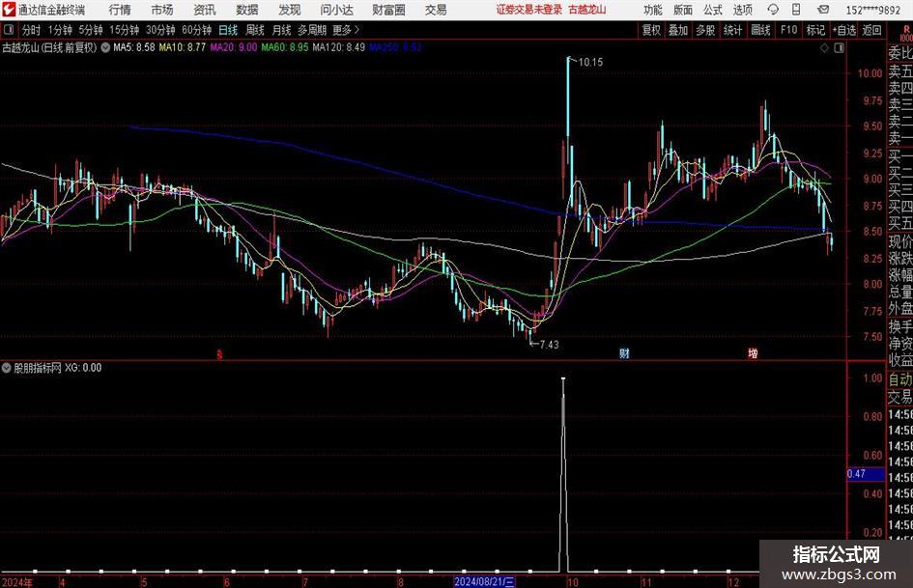
Task: Switch to 1分钟 period tab
Action: 60,30
